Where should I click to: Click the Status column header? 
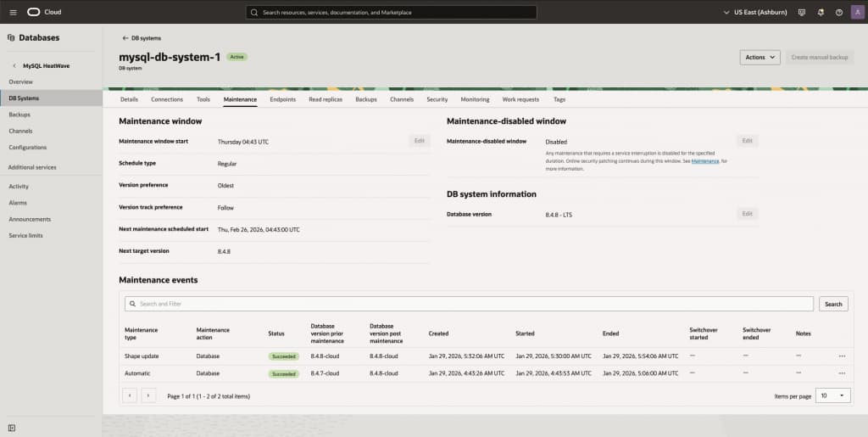point(276,333)
